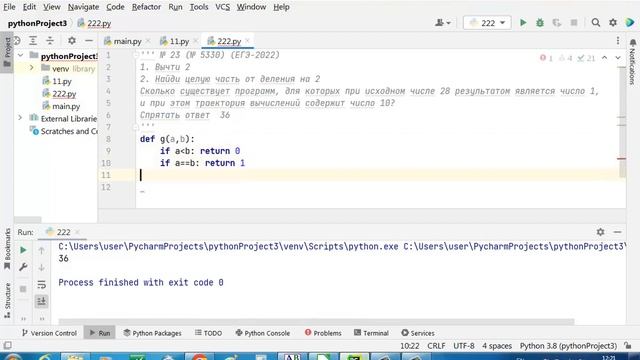Change file encoding UTF-8 in status bar
The height and width of the screenshot is (360, 640).
point(464,346)
